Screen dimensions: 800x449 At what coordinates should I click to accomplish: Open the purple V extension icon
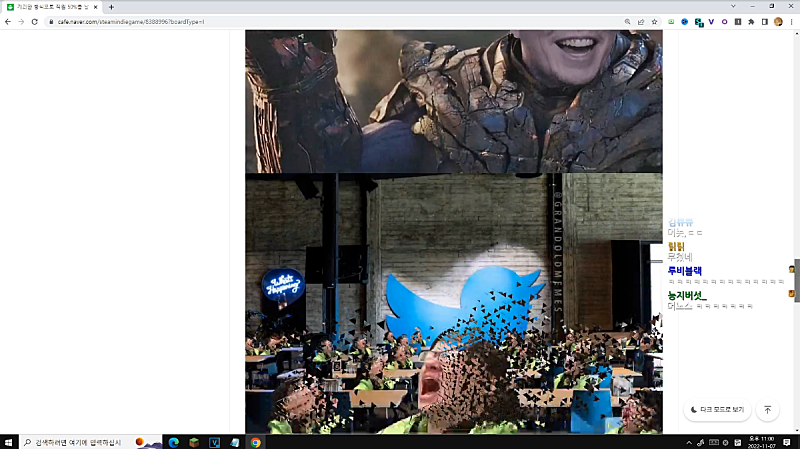[x=711, y=22]
